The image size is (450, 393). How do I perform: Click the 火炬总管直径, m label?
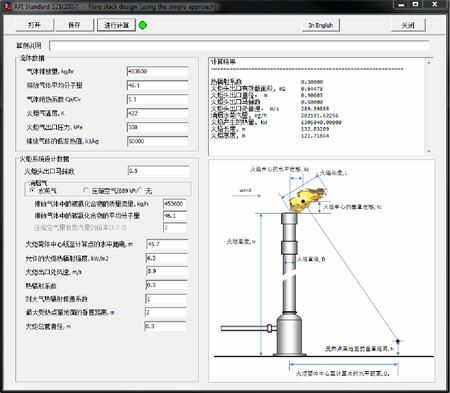tap(48, 327)
